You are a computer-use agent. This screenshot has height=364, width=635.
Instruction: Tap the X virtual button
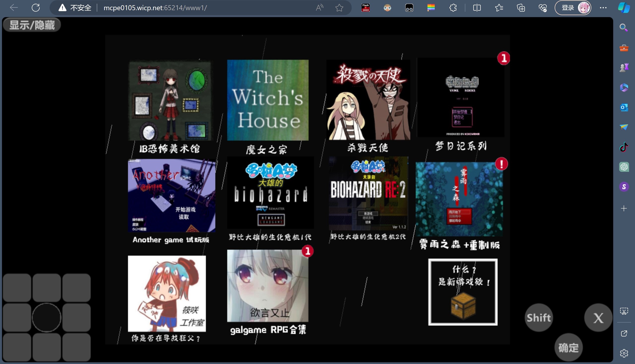[598, 318]
